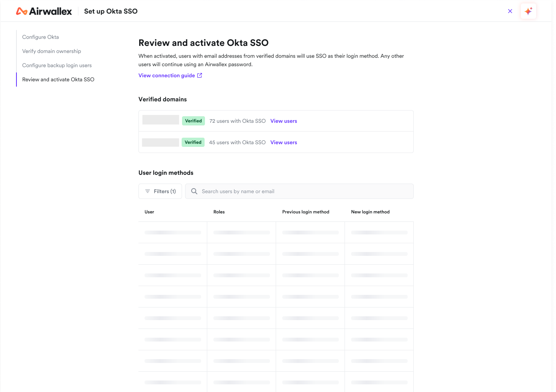556x392 pixels.
Task: Click the Previous login method column header
Action: pyautogui.click(x=306, y=212)
